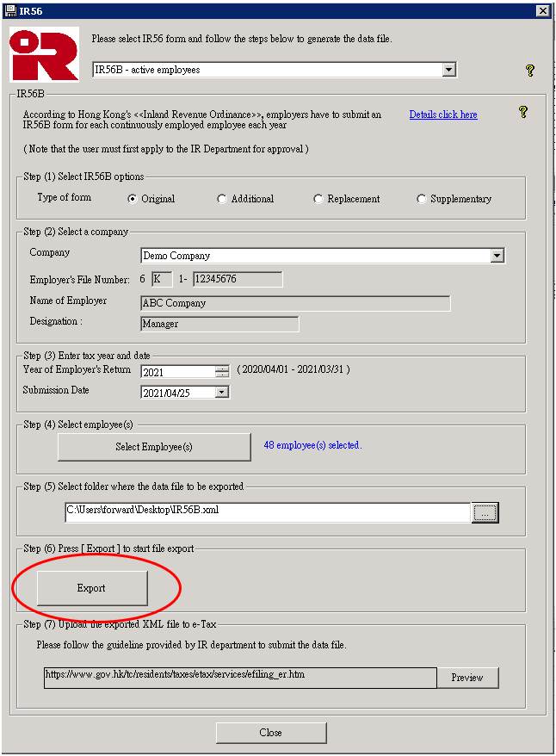Expand the IR56B form type dropdown
Image resolution: width=556 pixels, height=756 pixels.
coord(448,70)
